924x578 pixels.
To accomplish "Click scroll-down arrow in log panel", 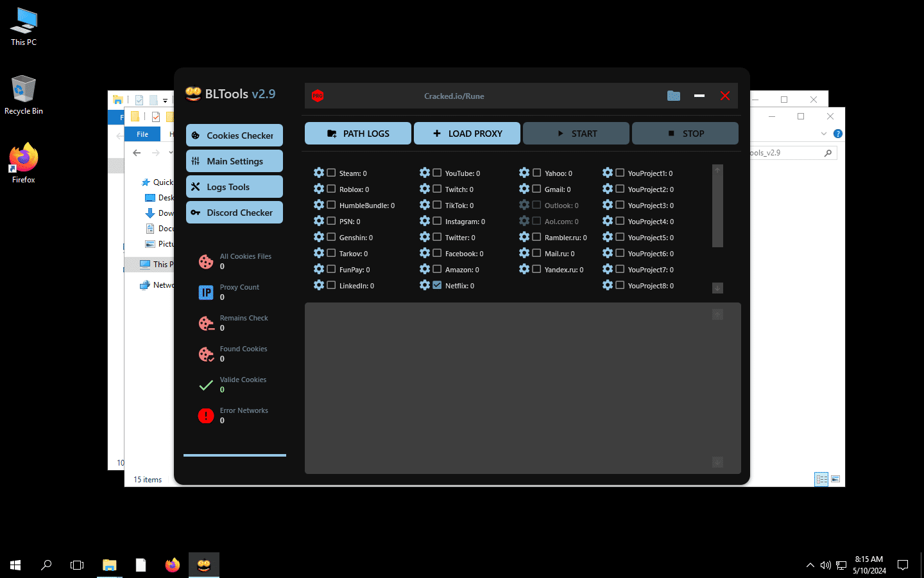I will (717, 462).
